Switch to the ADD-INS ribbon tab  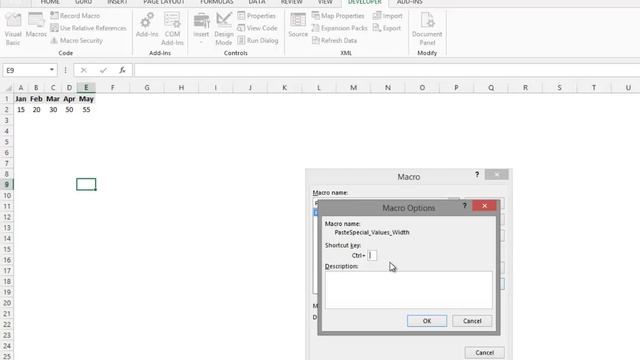[x=409, y=2]
